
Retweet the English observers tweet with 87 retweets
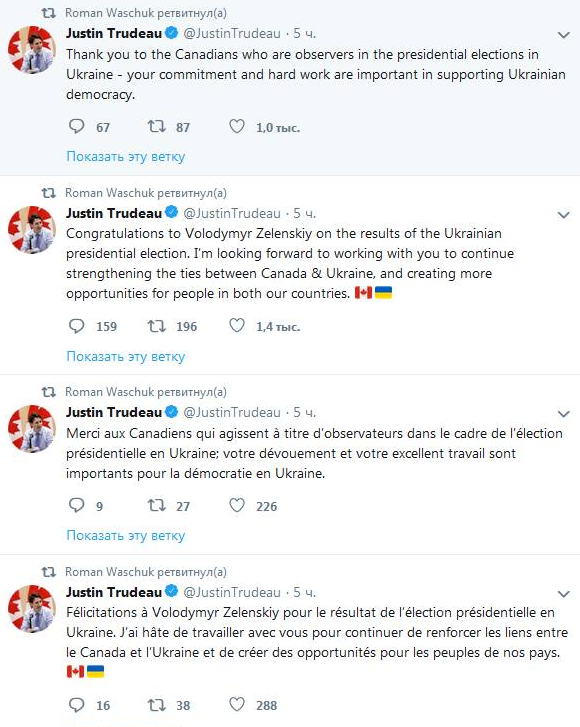point(157,127)
